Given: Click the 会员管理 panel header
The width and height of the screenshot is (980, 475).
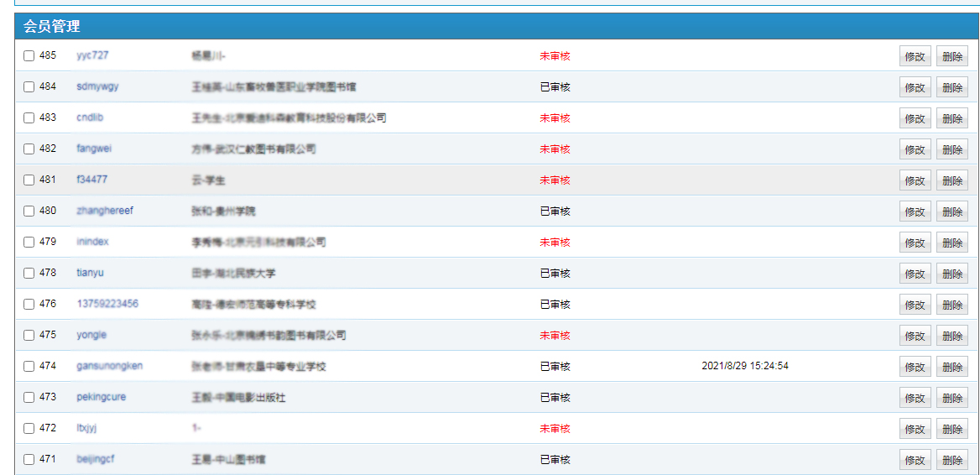Looking at the screenshot, I should [52, 27].
